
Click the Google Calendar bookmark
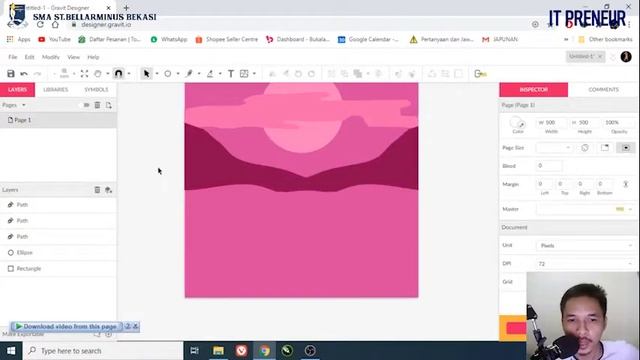(368, 40)
